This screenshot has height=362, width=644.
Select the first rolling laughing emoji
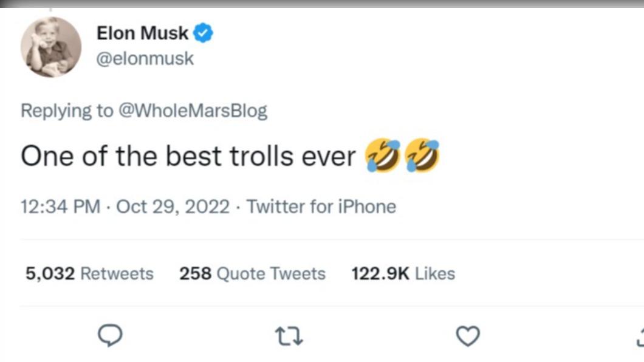point(383,155)
